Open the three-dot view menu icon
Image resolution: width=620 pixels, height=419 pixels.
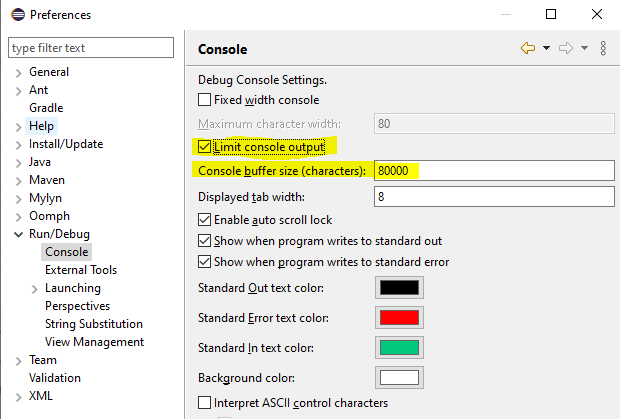[603, 48]
